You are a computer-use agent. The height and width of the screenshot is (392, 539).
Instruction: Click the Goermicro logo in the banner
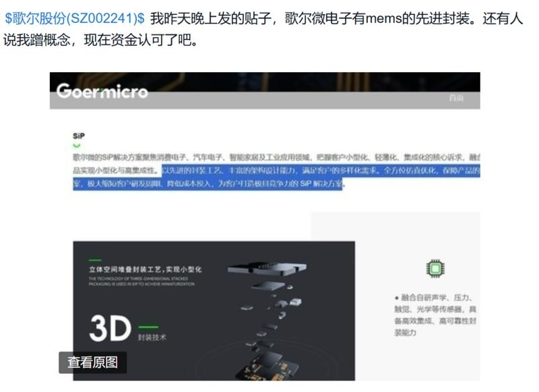(x=102, y=92)
